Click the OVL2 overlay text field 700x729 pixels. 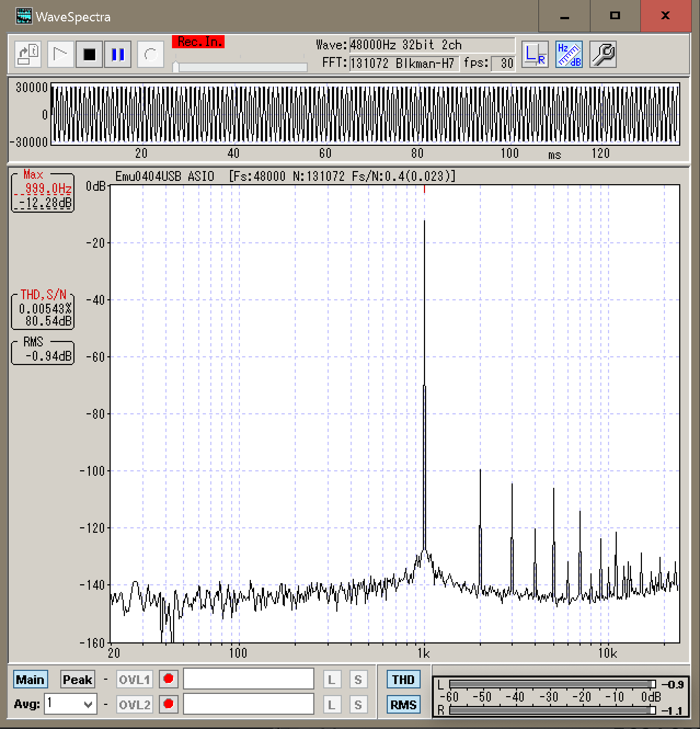click(x=249, y=704)
